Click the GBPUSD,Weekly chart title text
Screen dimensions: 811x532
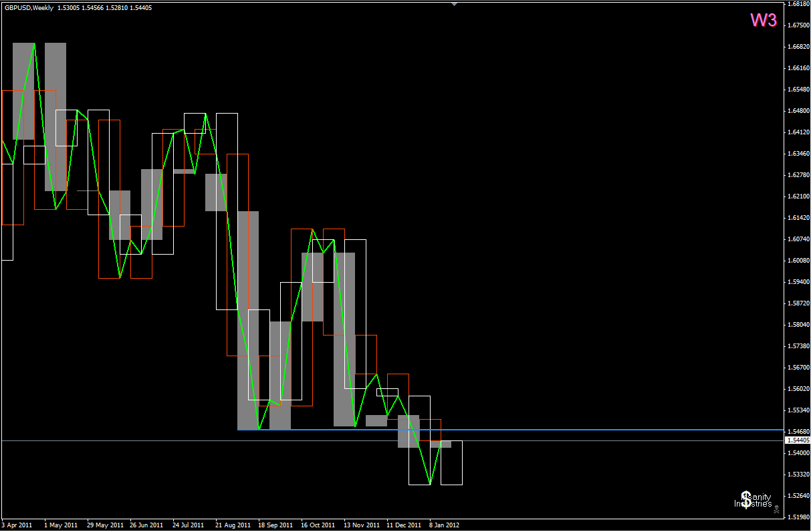[x=28, y=8]
